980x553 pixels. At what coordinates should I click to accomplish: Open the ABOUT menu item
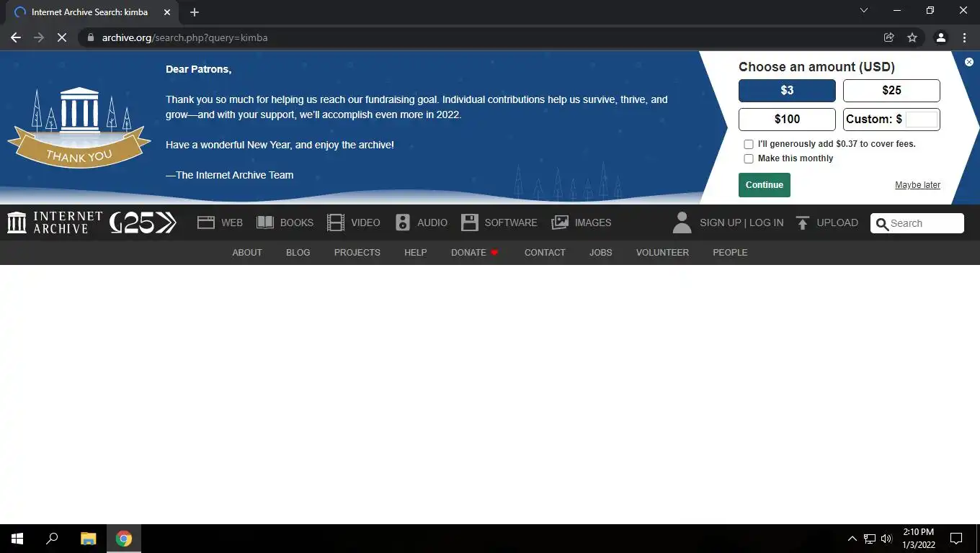pyautogui.click(x=247, y=252)
